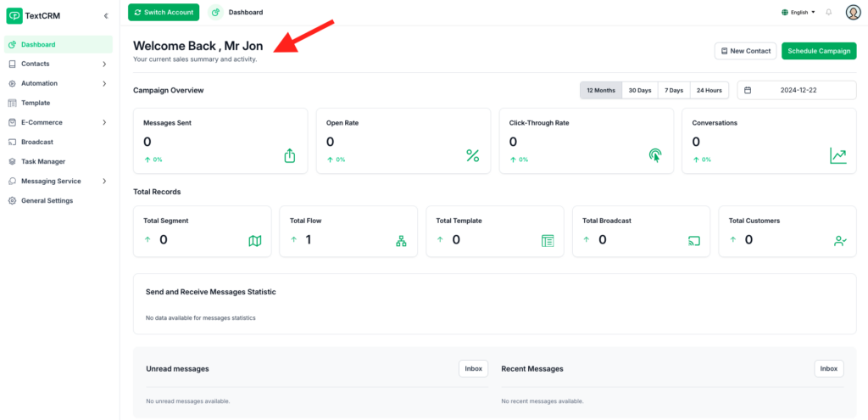
Task: Open the English language dropdown
Action: [798, 12]
